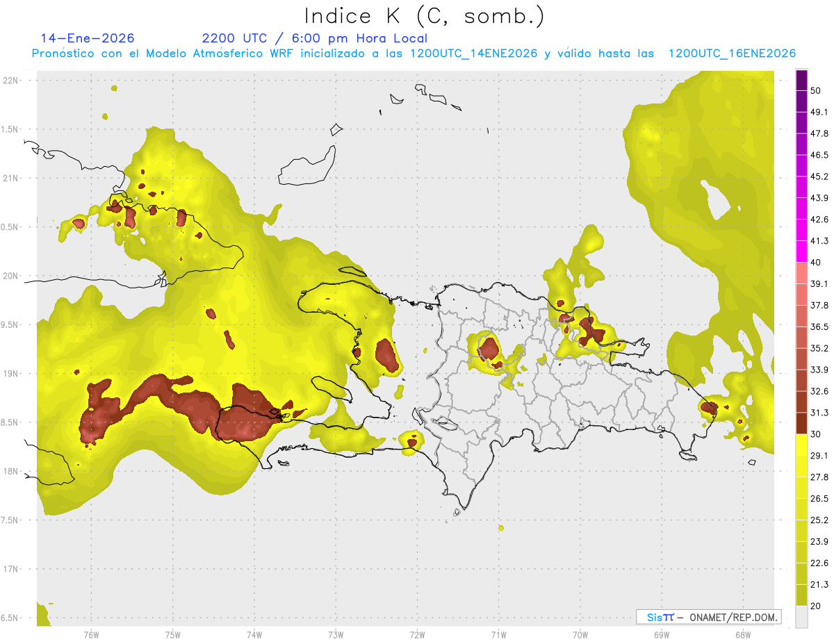Click the legend value '39.1'
This screenshot has width=834, height=644.
pos(819,283)
